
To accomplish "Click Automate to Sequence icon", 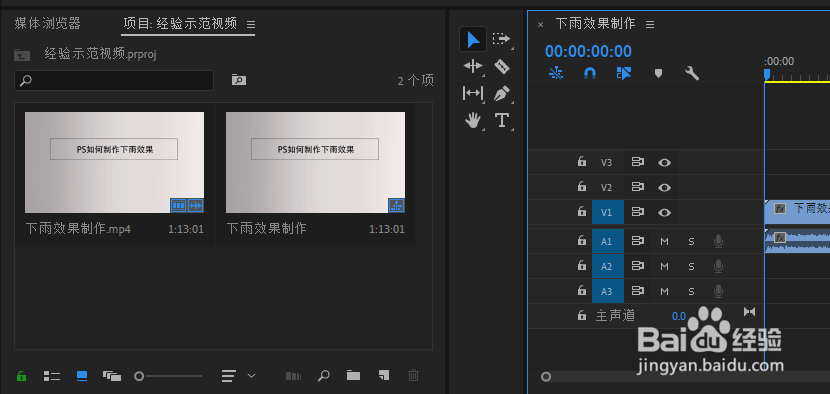I will [293, 376].
